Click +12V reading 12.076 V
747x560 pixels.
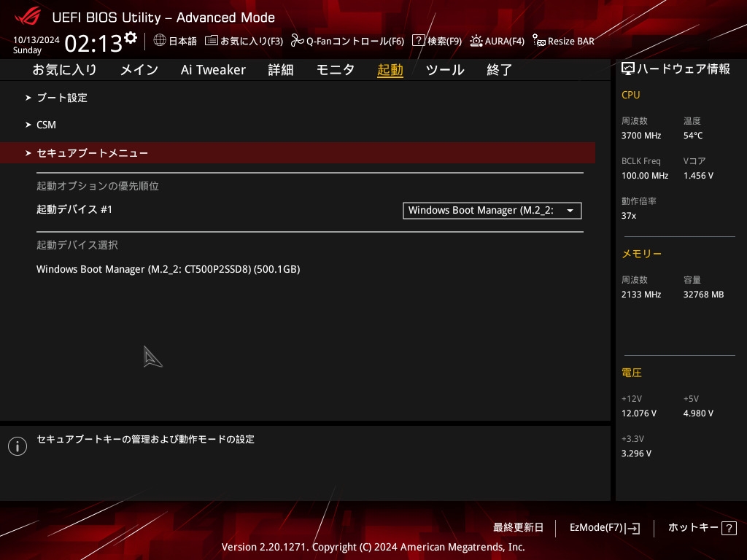(638, 413)
